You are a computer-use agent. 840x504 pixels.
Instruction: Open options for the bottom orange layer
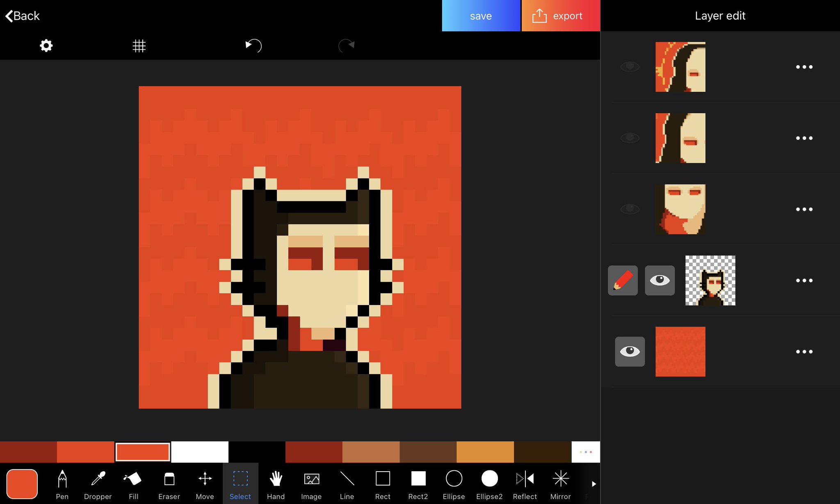point(804,351)
